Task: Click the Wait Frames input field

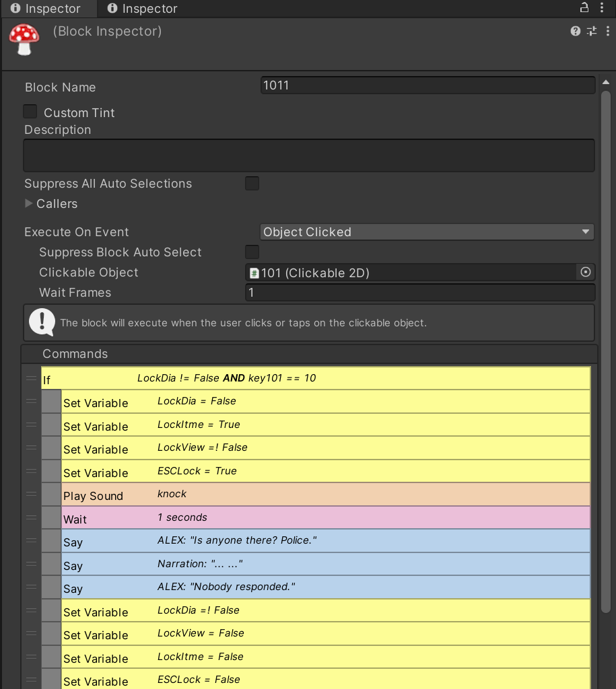Action: [x=420, y=292]
